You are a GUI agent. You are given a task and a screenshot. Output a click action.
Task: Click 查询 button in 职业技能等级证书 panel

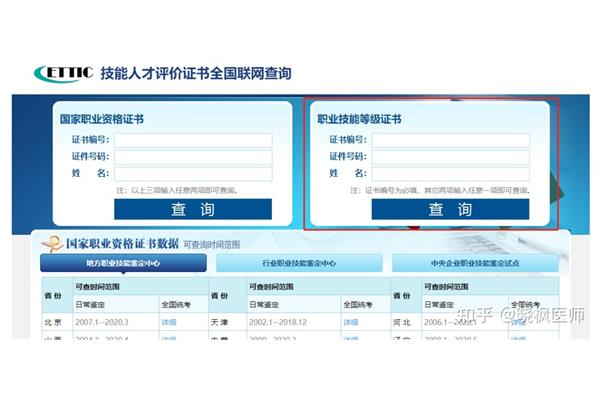tap(450, 209)
